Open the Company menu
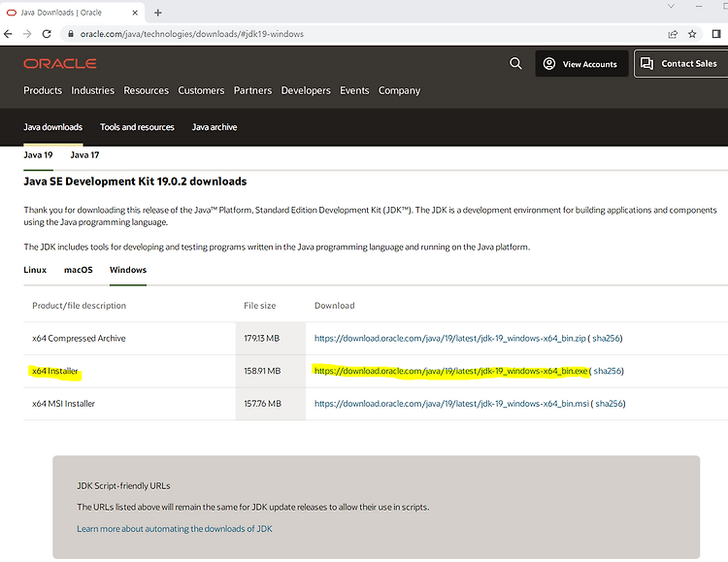 pos(399,90)
